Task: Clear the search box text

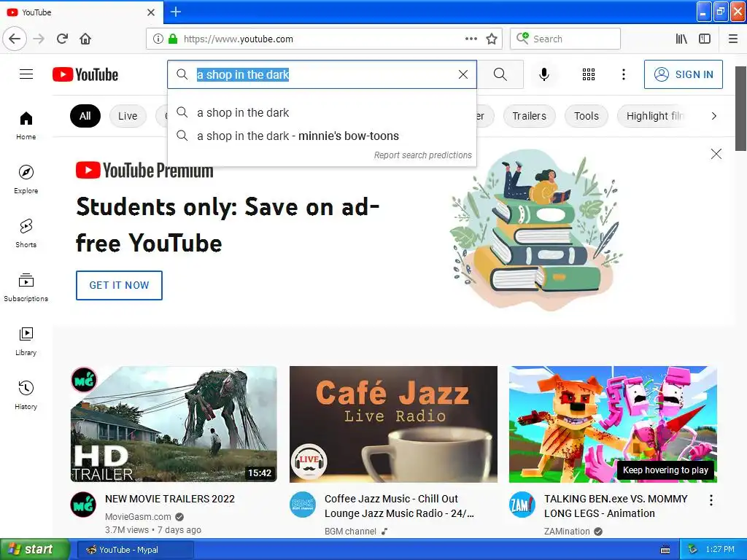Action: point(463,74)
